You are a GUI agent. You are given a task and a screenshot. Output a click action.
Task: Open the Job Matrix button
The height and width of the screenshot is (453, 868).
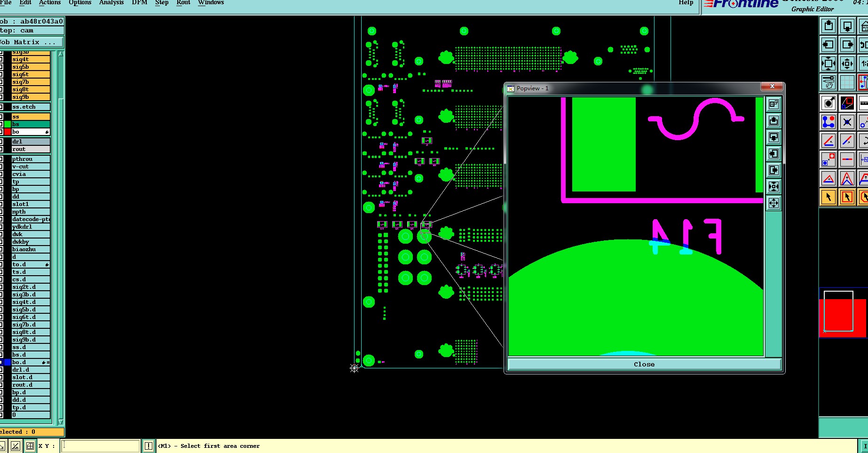tap(32, 42)
